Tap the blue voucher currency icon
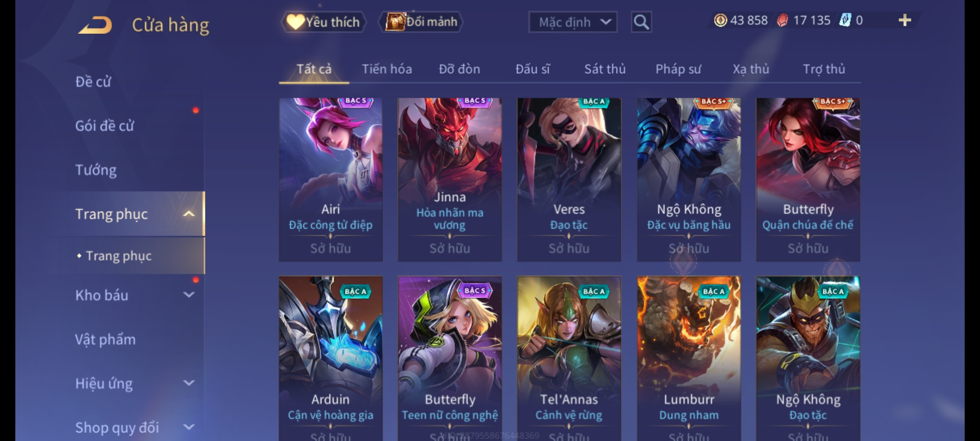Image resolution: width=980 pixels, height=441 pixels. (845, 20)
